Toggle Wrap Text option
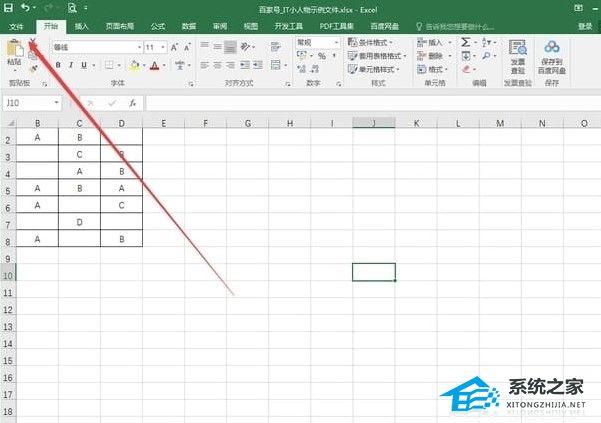Image resolution: width=601 pixels, height=423 pixels. 275,47
